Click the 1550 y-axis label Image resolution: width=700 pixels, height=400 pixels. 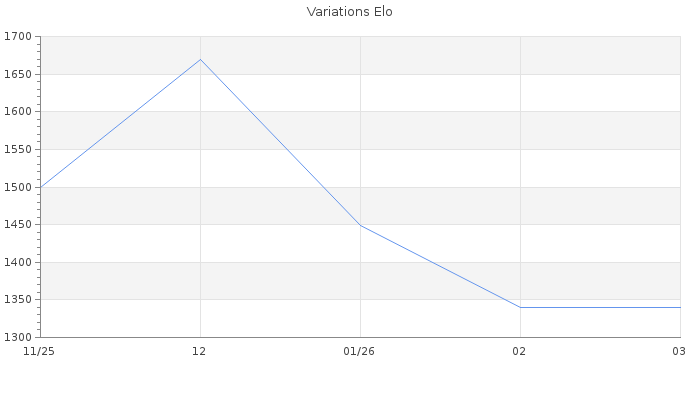(x=19, y=150)
